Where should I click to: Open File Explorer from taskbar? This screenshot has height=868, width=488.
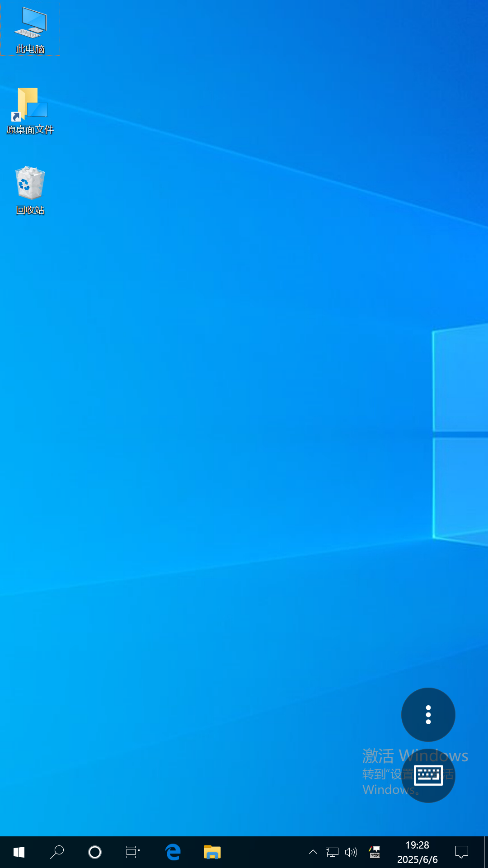212,852
